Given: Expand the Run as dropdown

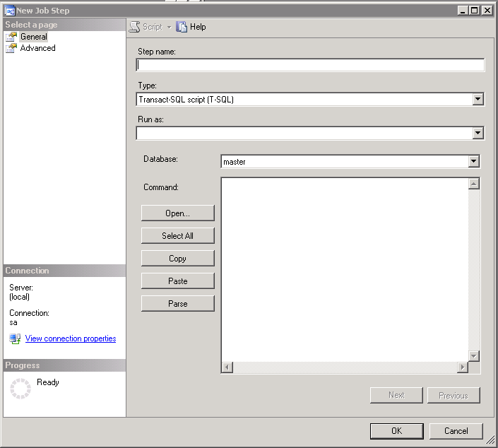Looking at the screenshot, I should click(478, 133).
